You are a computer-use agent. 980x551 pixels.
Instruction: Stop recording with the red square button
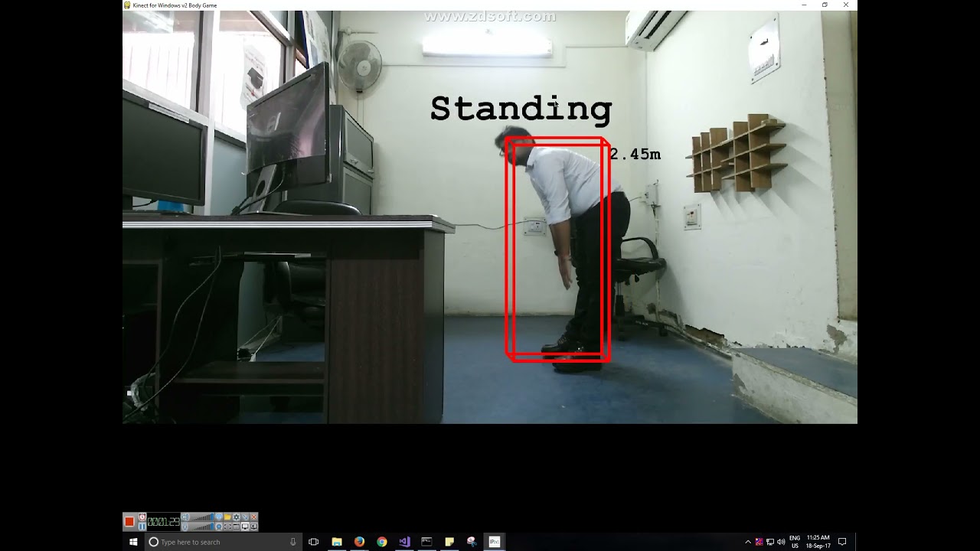tap(129, 522)
